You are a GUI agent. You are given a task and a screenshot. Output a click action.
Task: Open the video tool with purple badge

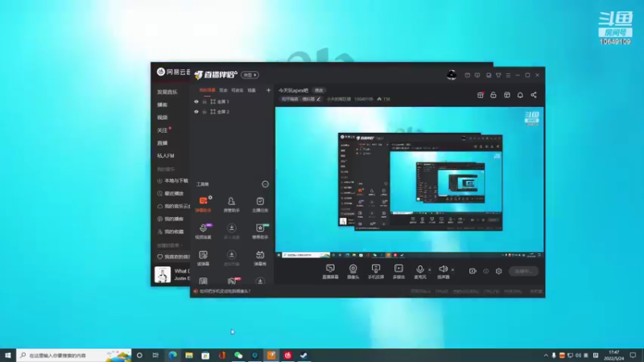pos(204,231)
